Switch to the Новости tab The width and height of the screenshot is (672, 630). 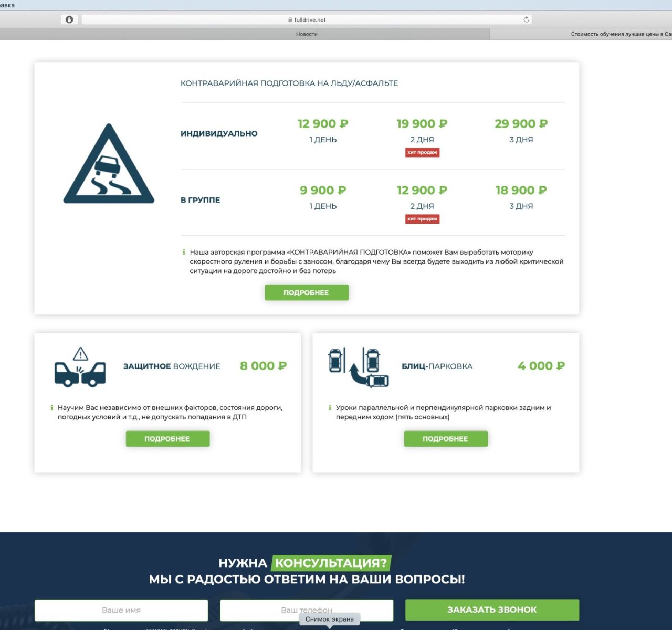pos(307,34)
